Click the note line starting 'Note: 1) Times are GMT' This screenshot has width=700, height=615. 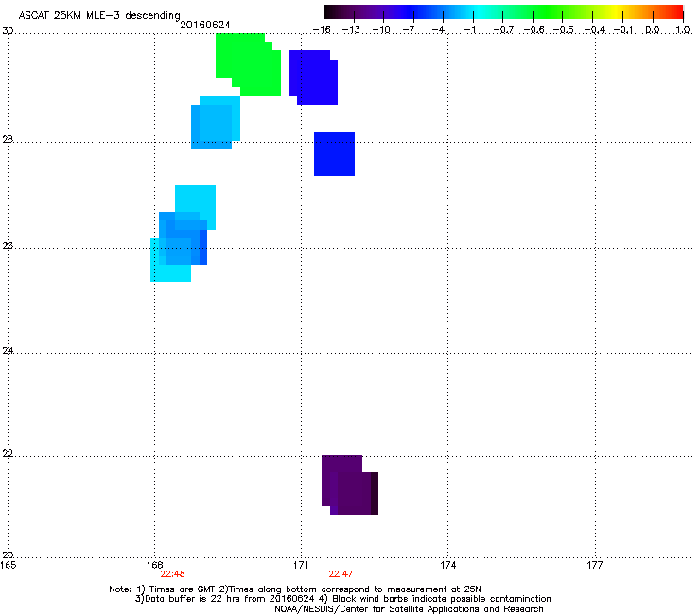295,589
